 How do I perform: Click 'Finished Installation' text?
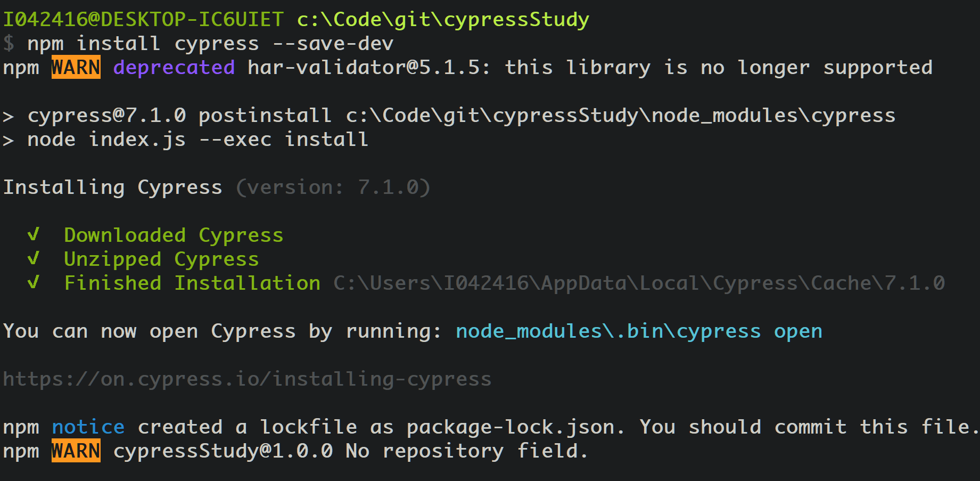tap(192, 283)
